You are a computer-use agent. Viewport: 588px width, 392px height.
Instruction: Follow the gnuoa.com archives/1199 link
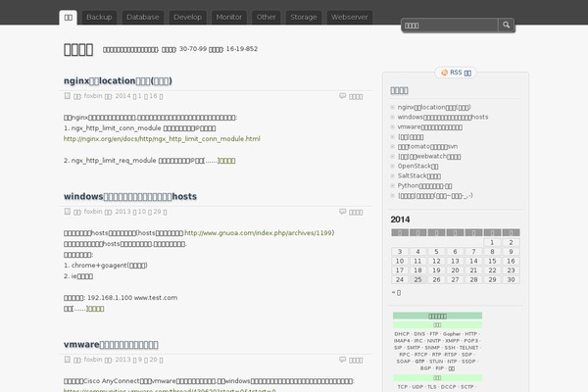pos(258,233)
